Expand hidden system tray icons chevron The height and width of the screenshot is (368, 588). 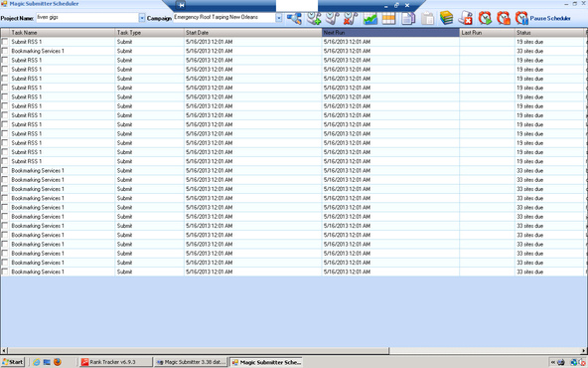click(x=553, y=362)
